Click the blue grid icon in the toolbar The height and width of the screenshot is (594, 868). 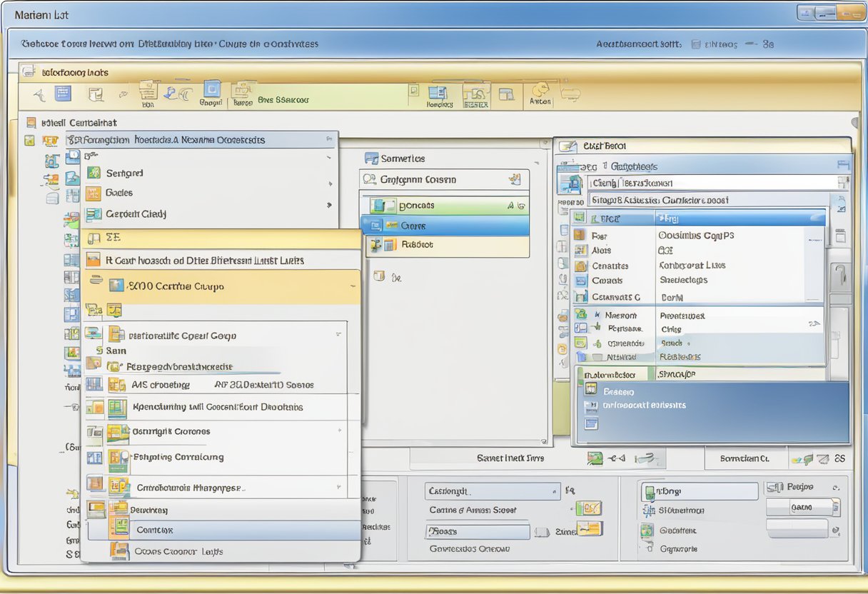63,94
